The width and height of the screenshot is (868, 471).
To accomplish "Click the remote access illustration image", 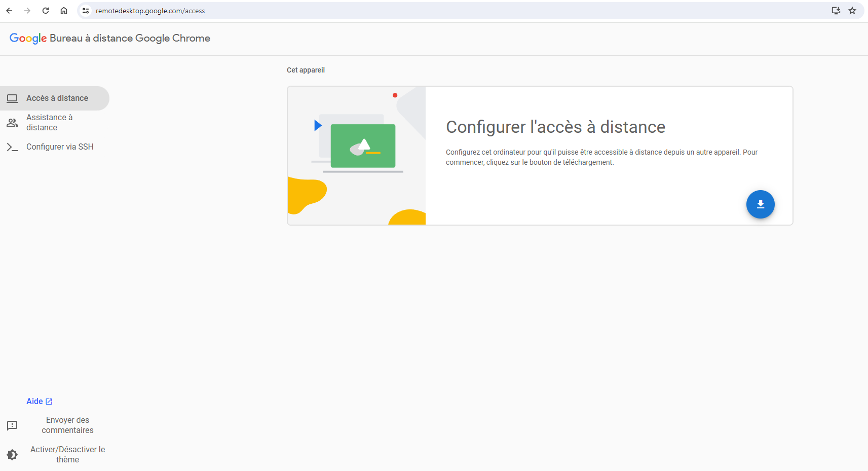I will (357, 156).
